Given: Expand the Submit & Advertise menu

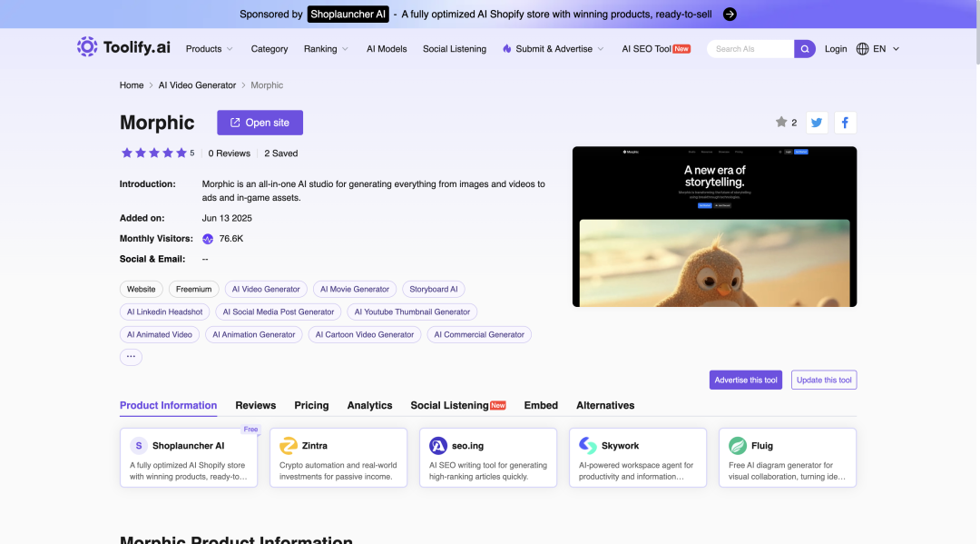Looking at the screenshot, I should point(554,49).
